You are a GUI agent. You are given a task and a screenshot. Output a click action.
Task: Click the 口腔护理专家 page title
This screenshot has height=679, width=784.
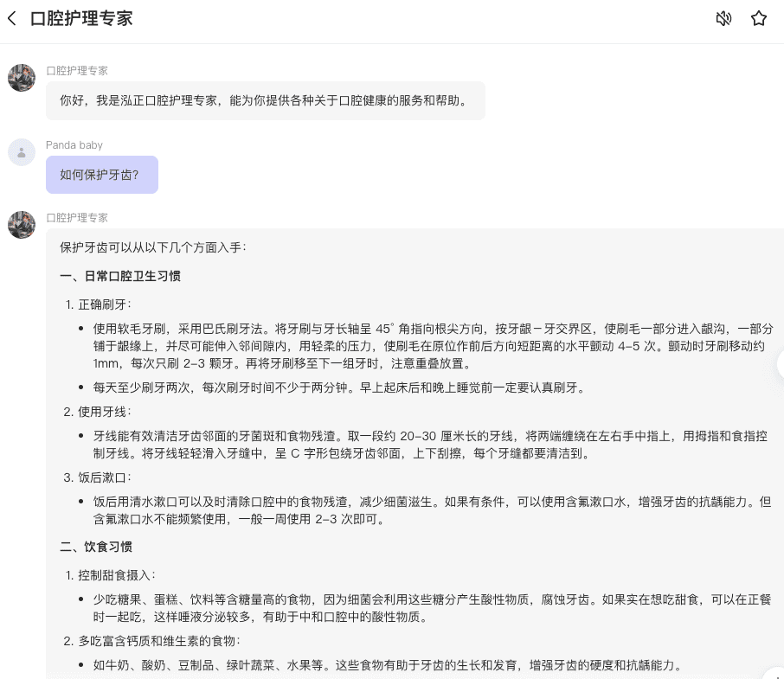[x=81, y=18]
